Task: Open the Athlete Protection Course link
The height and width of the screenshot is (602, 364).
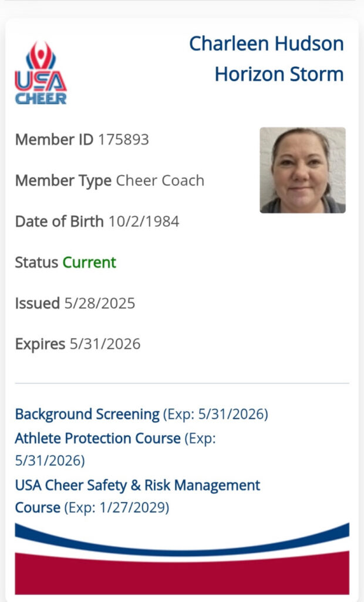Action: pos(98,438)
